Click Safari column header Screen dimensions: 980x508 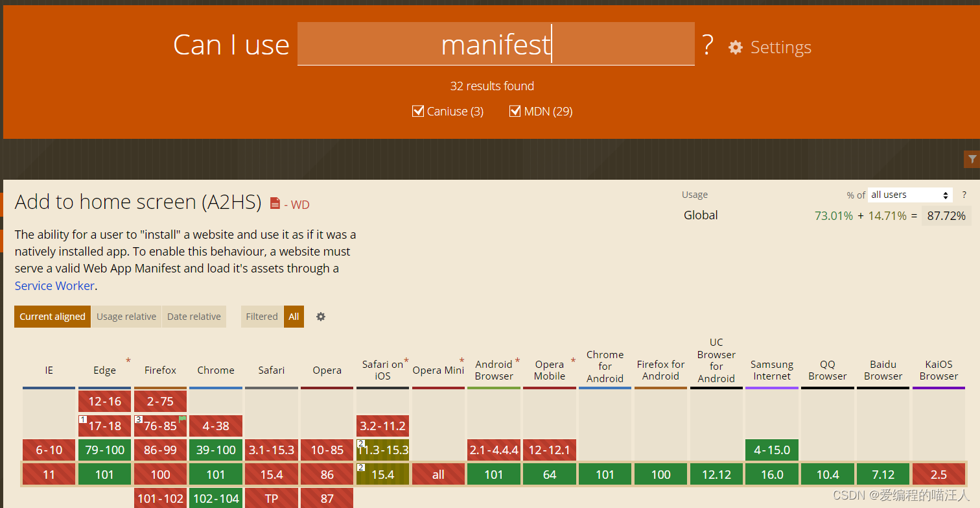(x=271, y=370)
